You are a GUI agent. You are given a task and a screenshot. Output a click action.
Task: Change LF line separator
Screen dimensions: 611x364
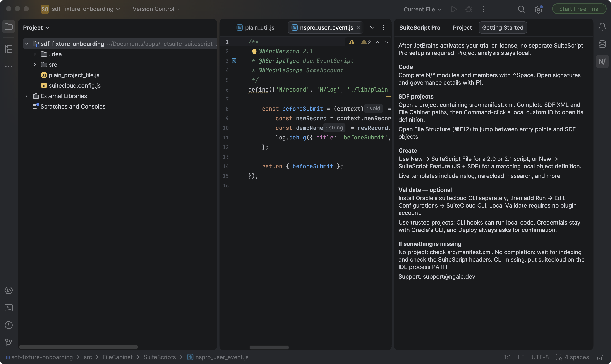point(521,357)
